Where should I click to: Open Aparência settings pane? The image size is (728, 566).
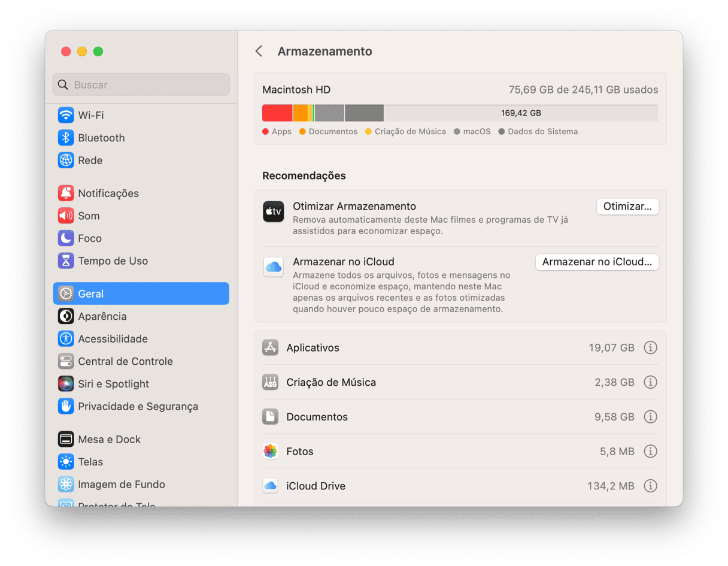[102, 316]
